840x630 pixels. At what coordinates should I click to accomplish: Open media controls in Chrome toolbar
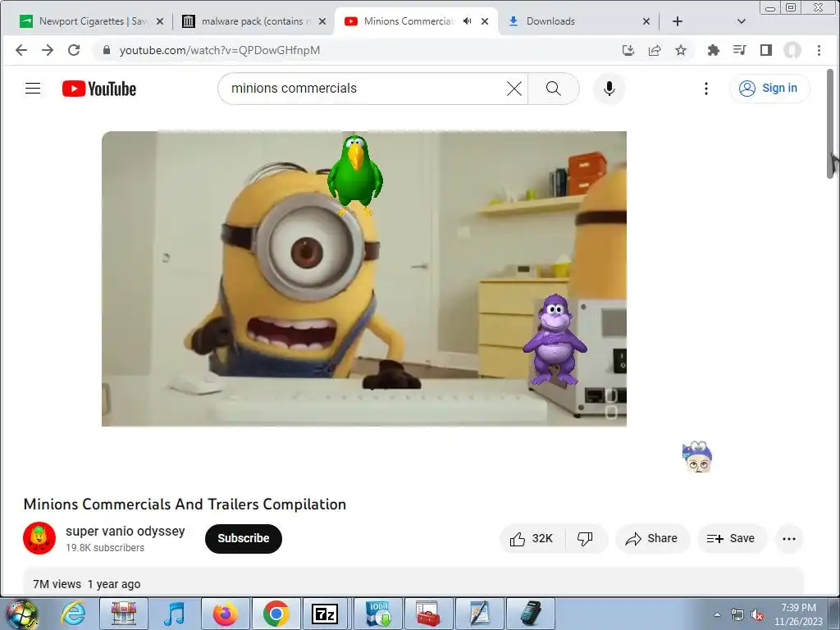[x=739, y=50]
